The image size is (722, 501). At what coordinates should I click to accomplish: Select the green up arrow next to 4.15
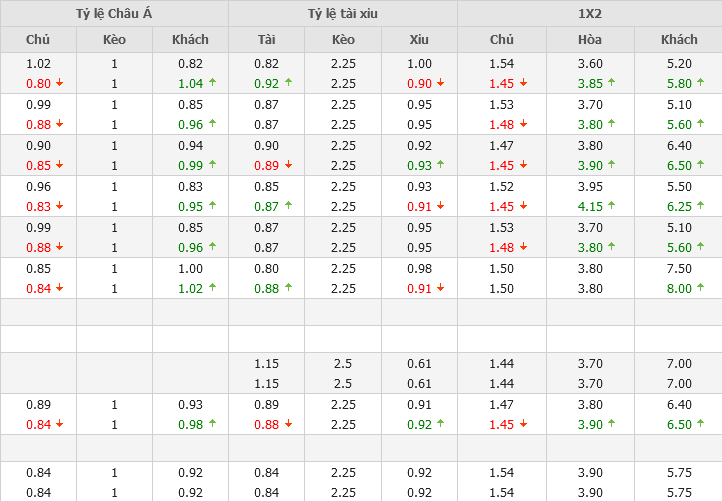coord(611,207)
